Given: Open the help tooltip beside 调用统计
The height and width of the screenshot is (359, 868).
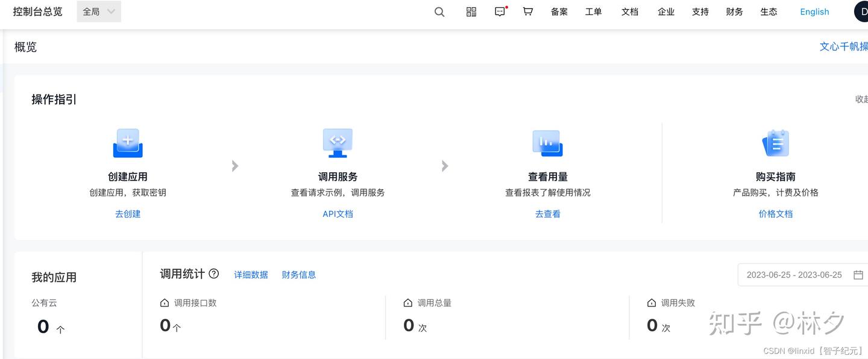Looking at the screenshot, I should (x=214, y=274).
